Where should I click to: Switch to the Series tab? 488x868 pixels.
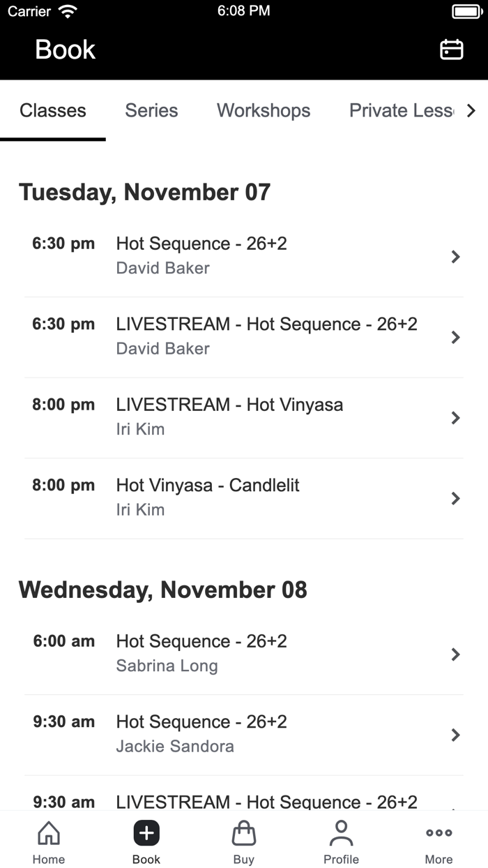(151, 110)
